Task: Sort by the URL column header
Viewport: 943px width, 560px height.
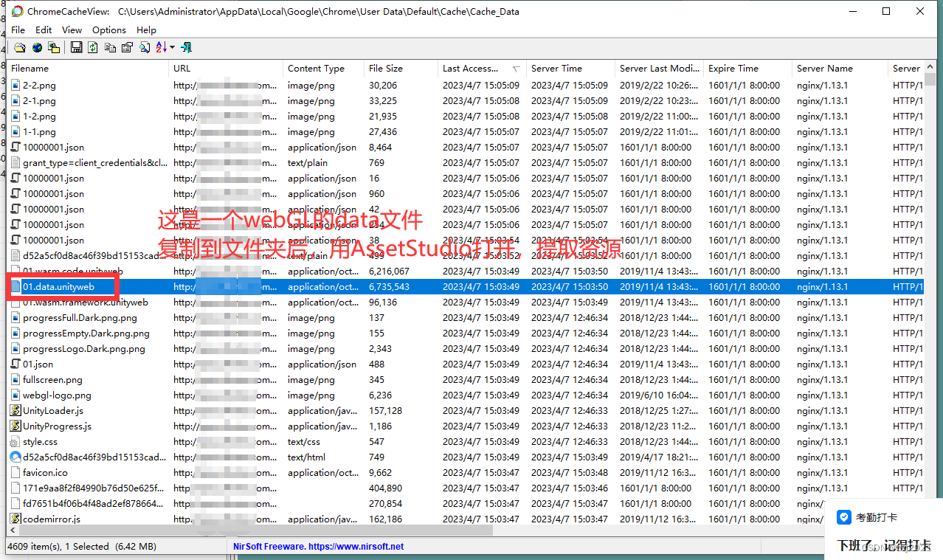Action: tap(226, 68)
